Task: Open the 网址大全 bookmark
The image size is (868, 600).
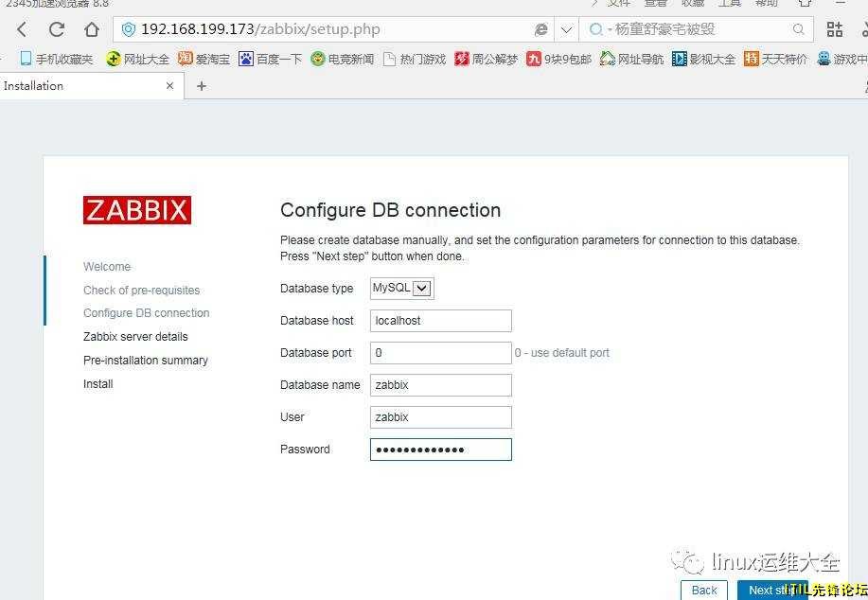Action: click(x=138, y=59)
